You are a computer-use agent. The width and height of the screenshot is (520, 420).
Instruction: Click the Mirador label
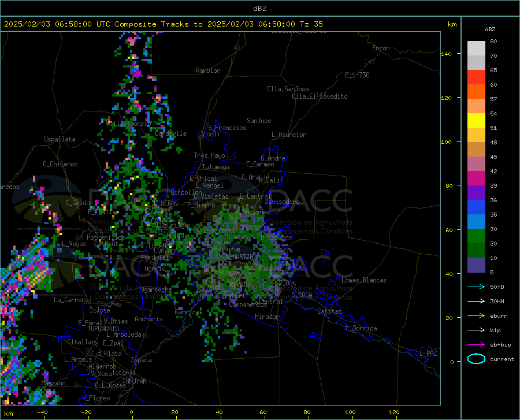click(267, 317)
